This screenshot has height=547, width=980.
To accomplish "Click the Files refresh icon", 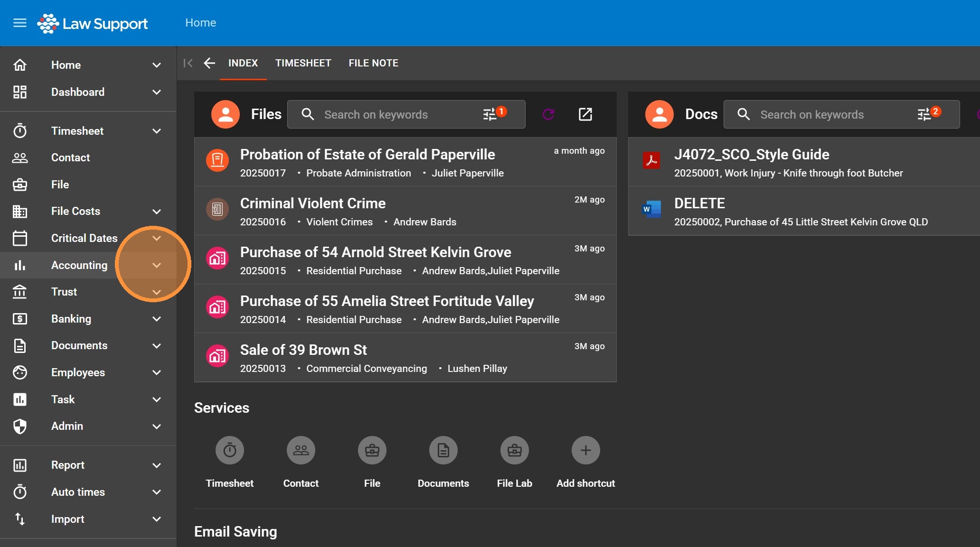I will click(548, 114).
